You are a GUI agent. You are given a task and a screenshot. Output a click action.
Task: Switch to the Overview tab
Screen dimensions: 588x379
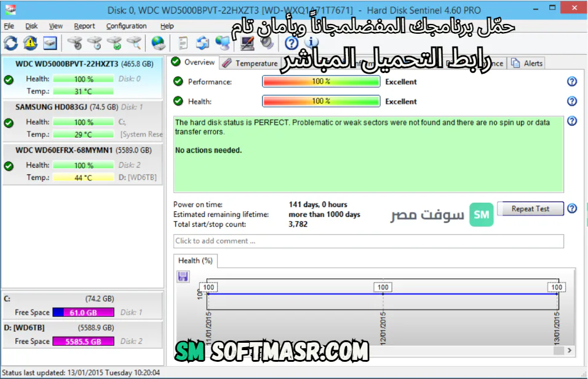coord(193,62)
